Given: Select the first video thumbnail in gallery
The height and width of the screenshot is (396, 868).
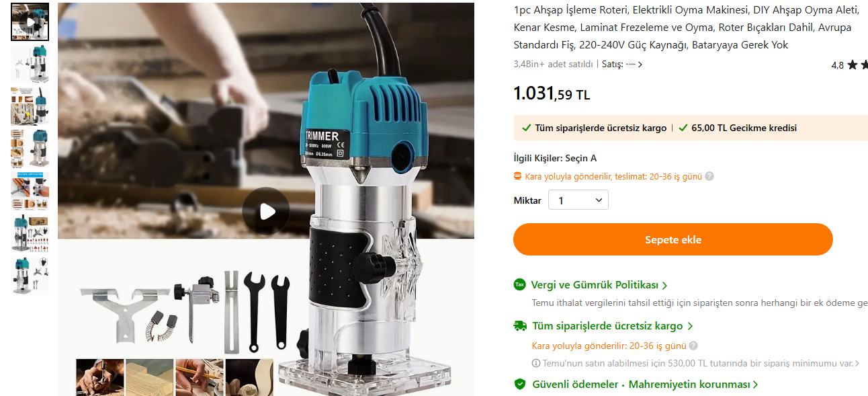Looking at the screenshot, I should tap(30, 22).
